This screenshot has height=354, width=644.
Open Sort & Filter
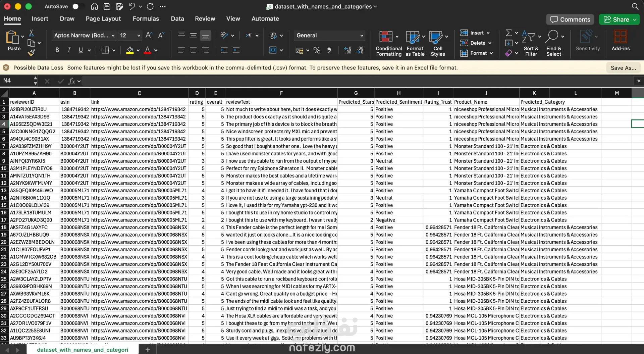[531, 43]
